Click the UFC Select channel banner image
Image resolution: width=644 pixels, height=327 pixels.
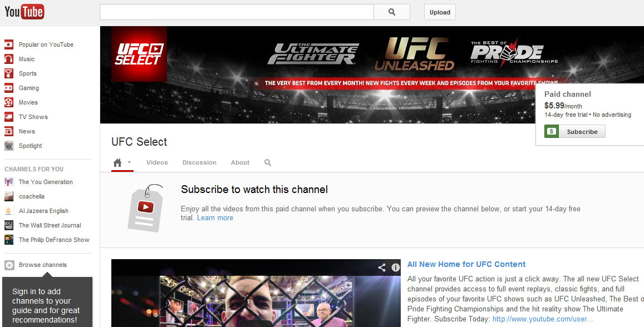(372, 75)
